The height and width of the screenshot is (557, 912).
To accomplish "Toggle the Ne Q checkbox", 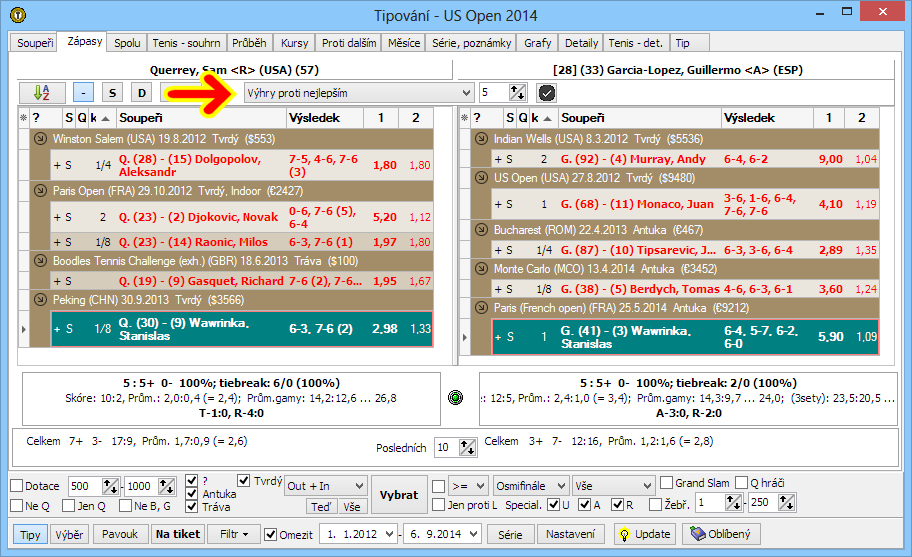I will 17,506.
